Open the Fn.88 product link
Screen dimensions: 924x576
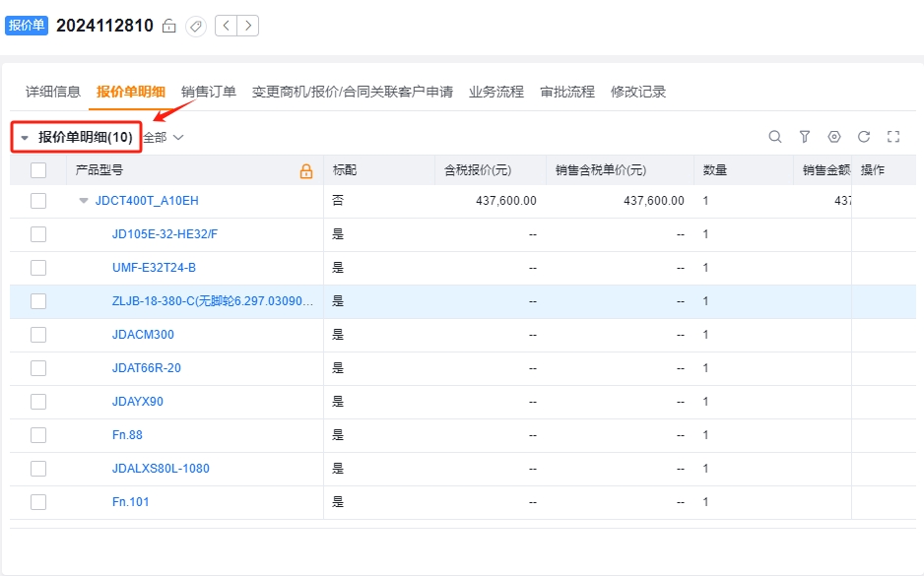point(127,435)
